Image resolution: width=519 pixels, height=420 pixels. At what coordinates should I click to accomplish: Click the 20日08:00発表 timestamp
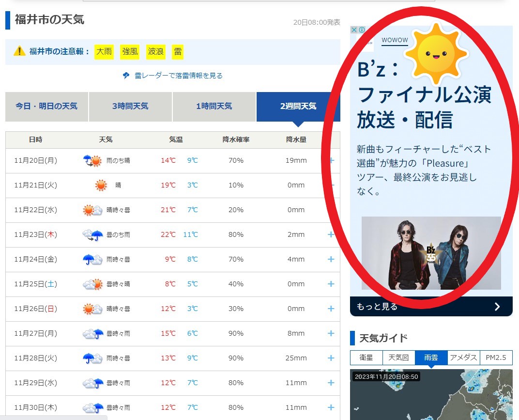(317, 22)
